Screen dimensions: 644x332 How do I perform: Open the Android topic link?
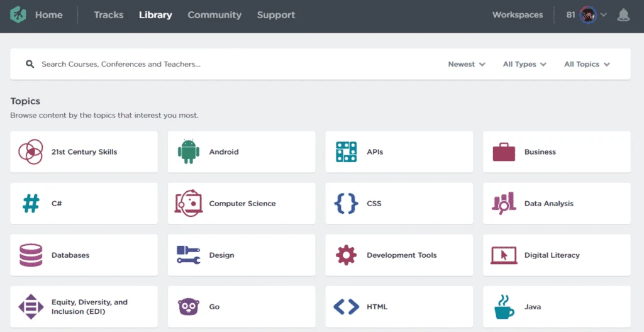[x=241, y=152]
